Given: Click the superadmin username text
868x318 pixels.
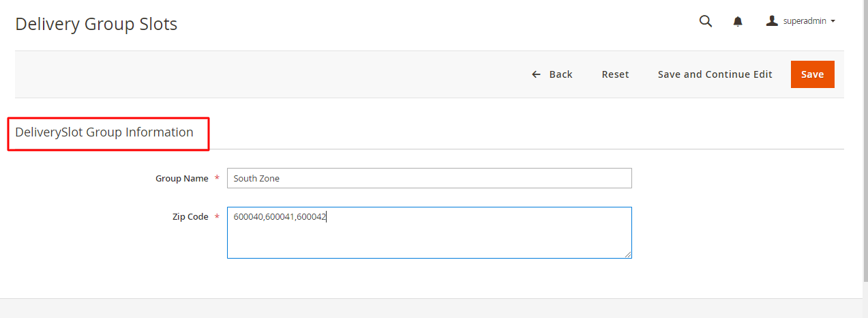Looking at the screenshot, I should point(805,21).
